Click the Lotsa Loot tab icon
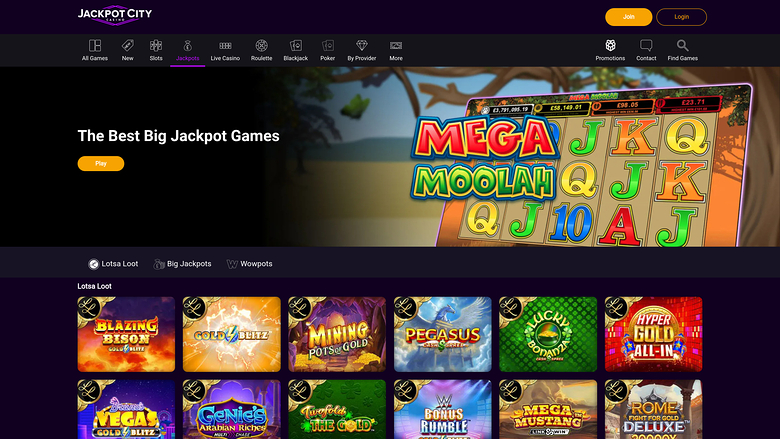 (x=94, y=264)
